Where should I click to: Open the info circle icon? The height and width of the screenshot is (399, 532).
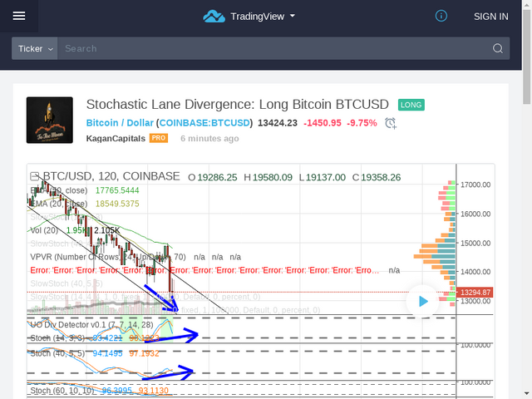click(x=441, y=16)
